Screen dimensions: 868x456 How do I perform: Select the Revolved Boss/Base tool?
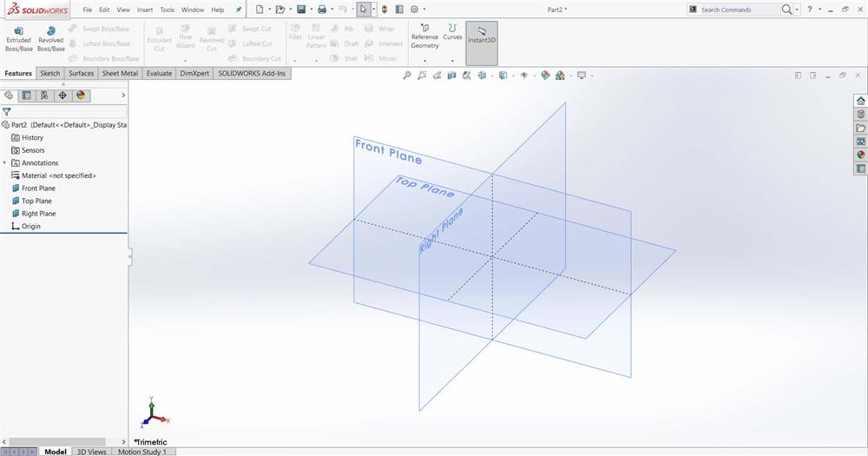pyautogui.click(x=50, y=38)
